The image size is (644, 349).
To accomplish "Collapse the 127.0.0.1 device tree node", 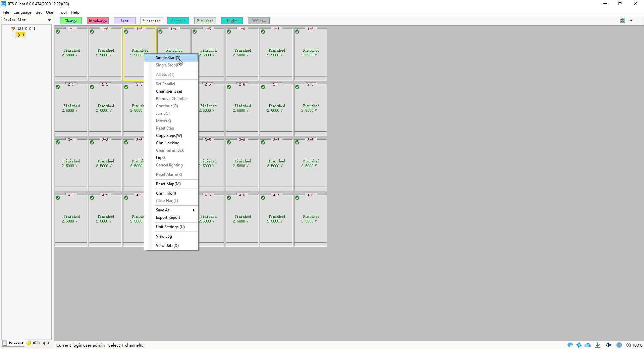I will (13, 29).
